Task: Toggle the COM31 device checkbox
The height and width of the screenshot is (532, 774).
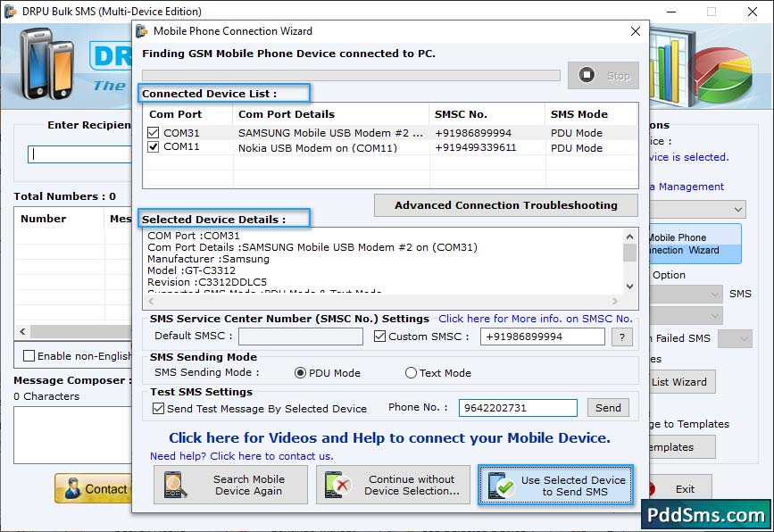Action: pyautogui.click(x=153, y=133)
